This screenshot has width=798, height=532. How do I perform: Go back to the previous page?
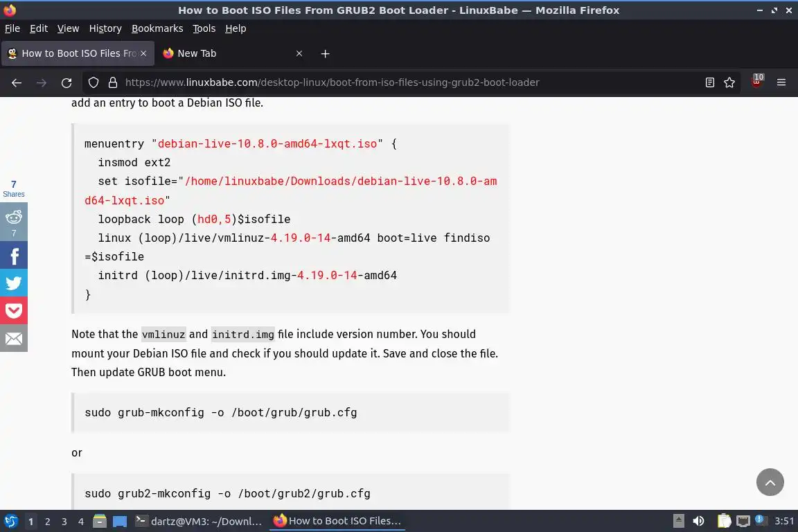point(17,82)
